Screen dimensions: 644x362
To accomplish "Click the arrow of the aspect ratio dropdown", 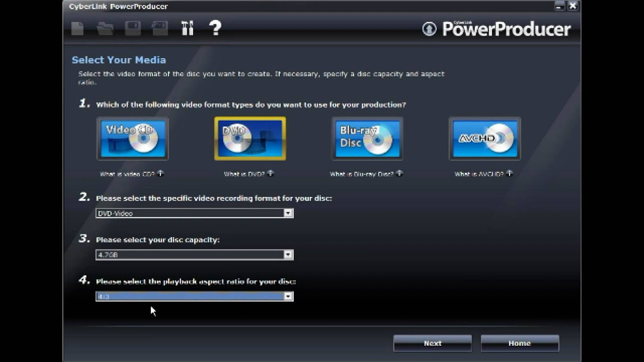I will point(288,297).
